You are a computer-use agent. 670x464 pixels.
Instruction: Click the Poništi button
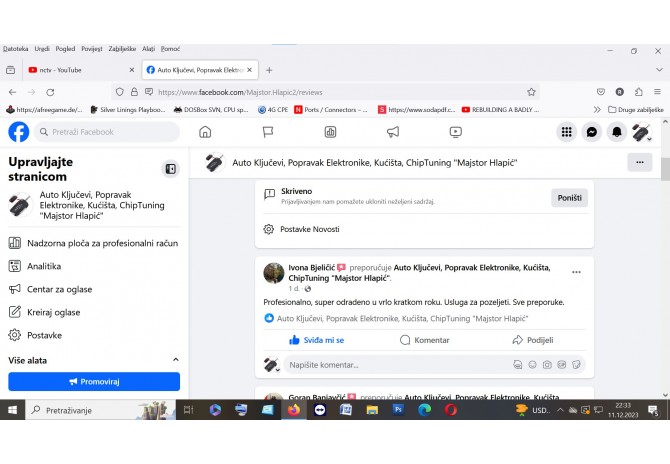click(569, 198)
